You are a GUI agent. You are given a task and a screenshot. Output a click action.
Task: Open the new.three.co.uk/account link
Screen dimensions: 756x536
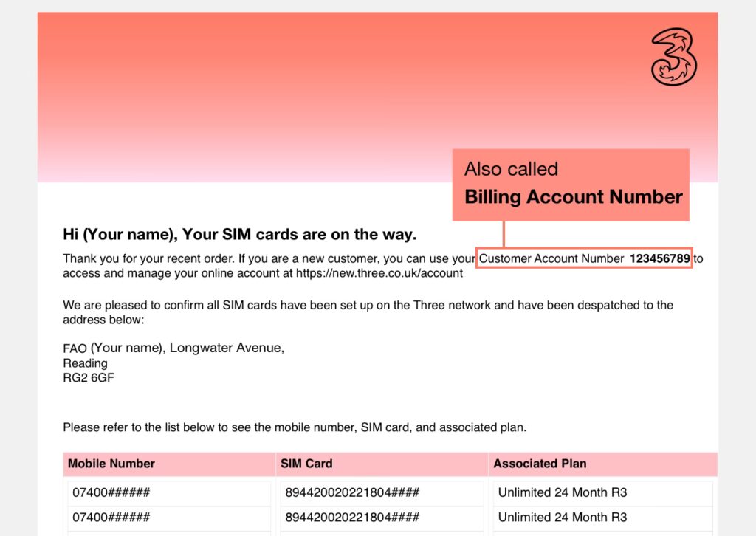point(379,273)
